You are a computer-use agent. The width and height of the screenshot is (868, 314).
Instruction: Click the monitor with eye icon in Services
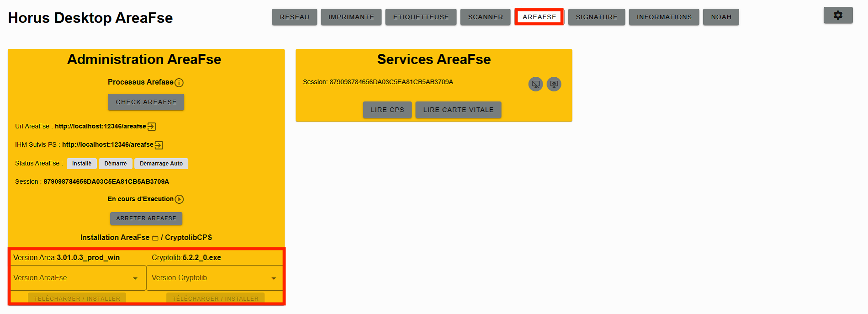554,84
